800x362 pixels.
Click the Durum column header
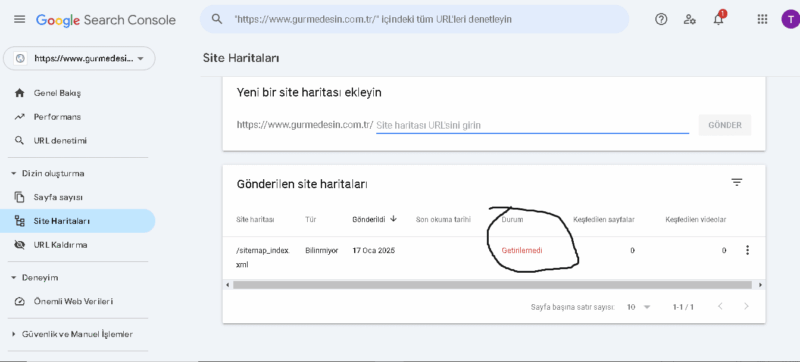[512, 220]
